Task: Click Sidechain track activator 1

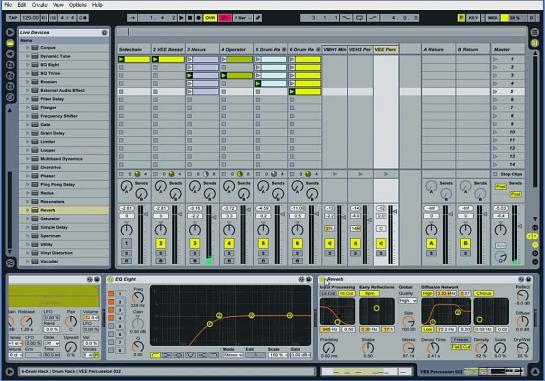Action: tap(127, 243)
